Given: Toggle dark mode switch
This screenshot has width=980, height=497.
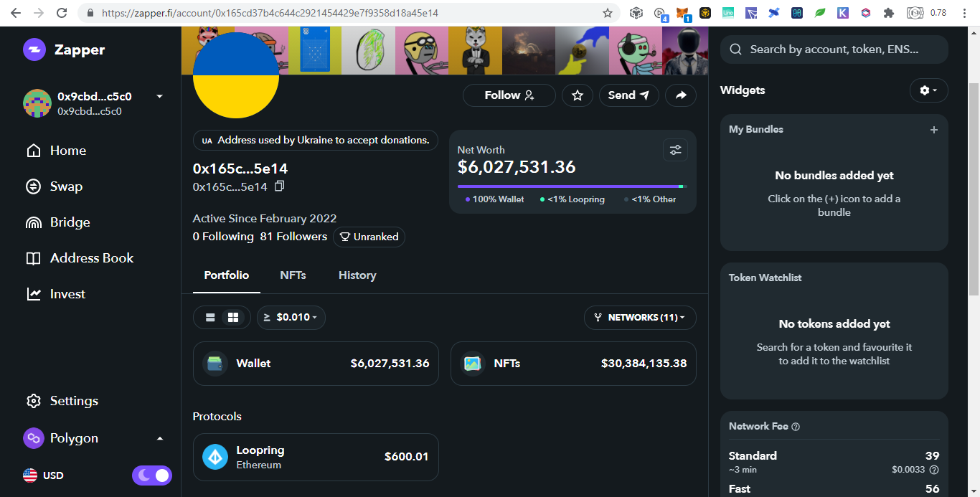Looking at the screenshot, I should point(152,475).
